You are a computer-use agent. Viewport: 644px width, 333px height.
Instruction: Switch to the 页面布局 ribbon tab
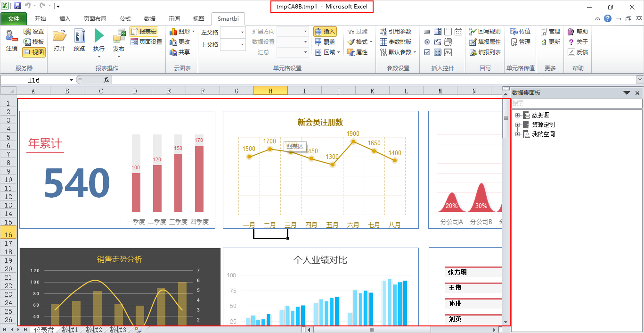pos(95,19)
